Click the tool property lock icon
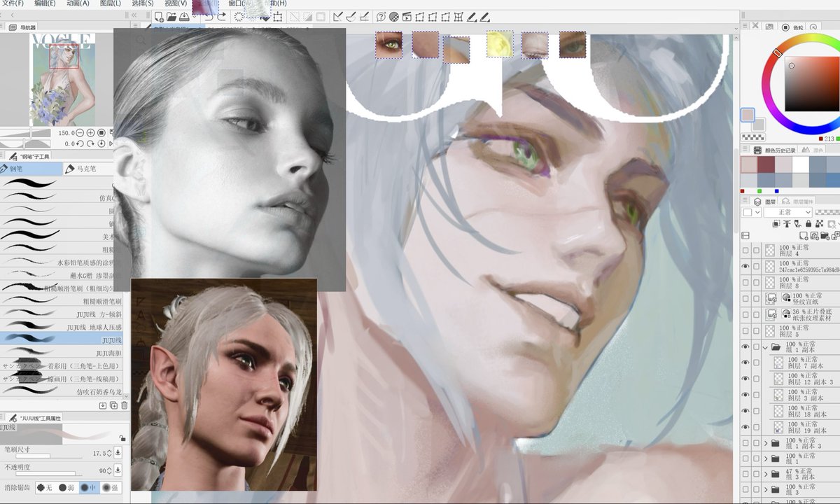Screen dimensions: 840x504 pyautogui.click(x=122, y=438)
